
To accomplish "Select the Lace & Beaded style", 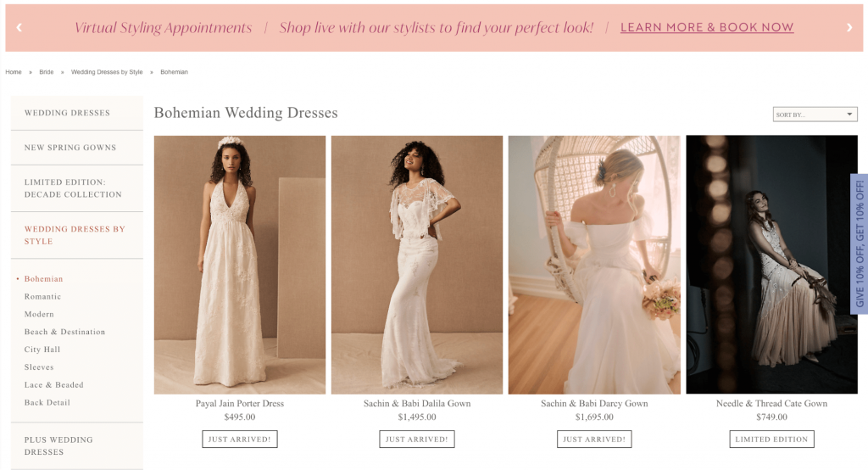I will pos(53,384).
